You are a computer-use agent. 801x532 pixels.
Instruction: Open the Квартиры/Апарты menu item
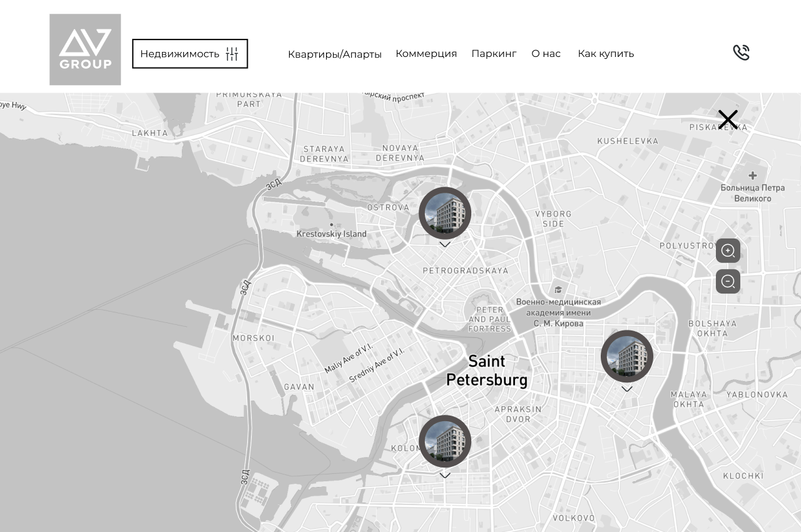pyautogui.click(x=335, y=54)
